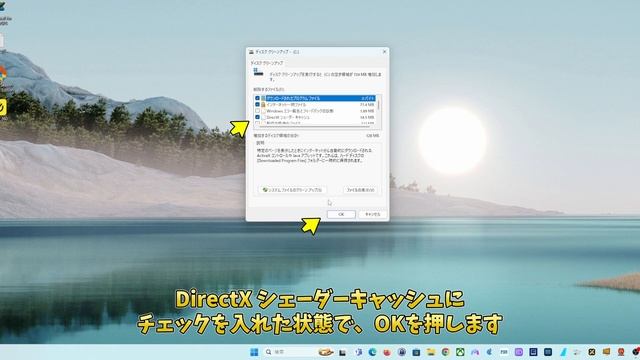Launch Google Chrome from the taskbar
The height and width of the screenshot is (360, 640).
coord(446,352)
